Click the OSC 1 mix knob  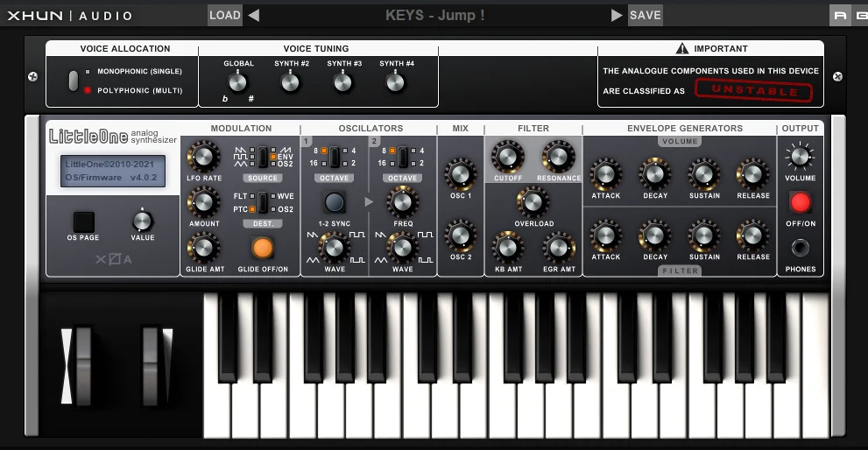461,174
